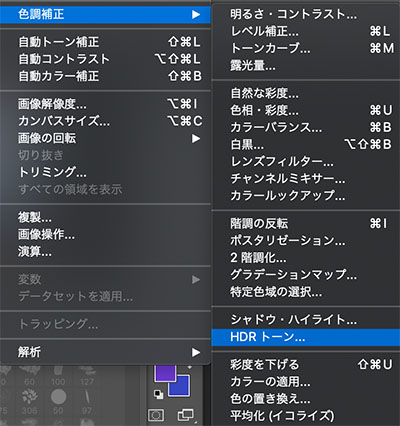Viewport: 400px width, 426px height.
Task: Select 色相・彩度... adjustment
Action: tap(306, 110)
